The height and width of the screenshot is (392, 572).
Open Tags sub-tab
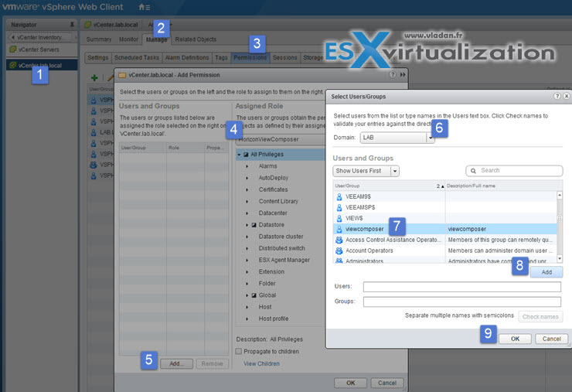221,58
